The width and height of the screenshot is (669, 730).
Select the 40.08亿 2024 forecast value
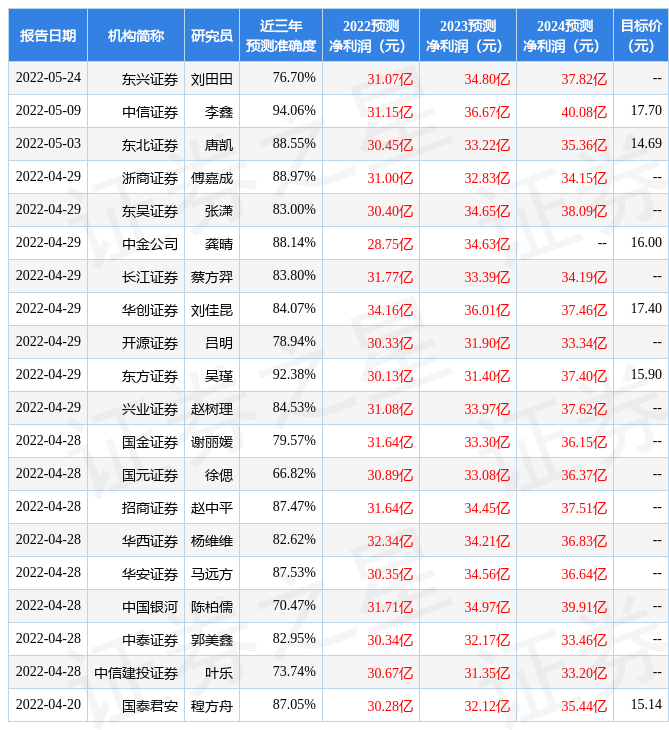pos(584,112)
